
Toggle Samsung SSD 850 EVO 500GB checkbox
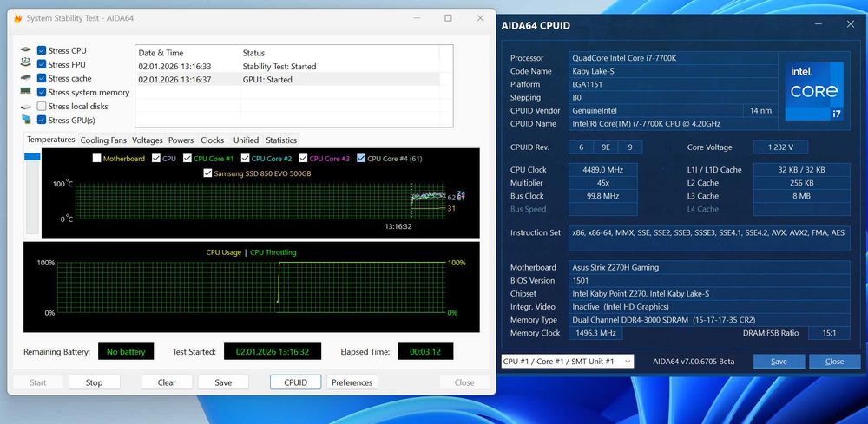pos(207,173)
